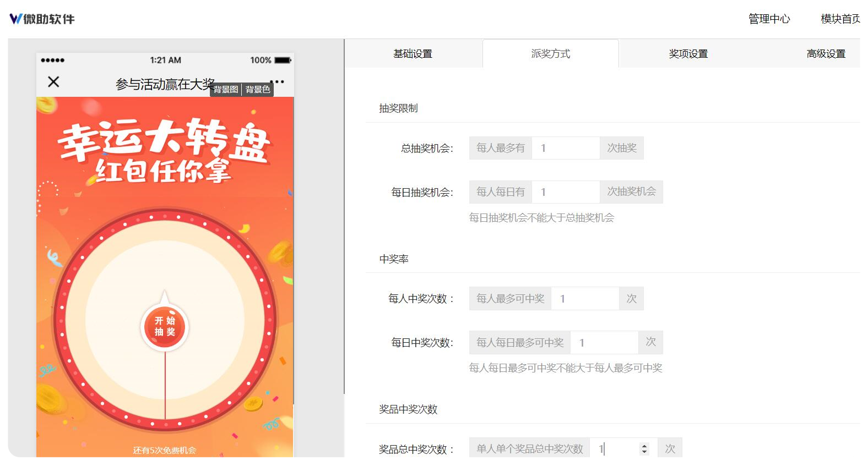Focus the 奖品总中奖次数 number field

pos(623,449)
